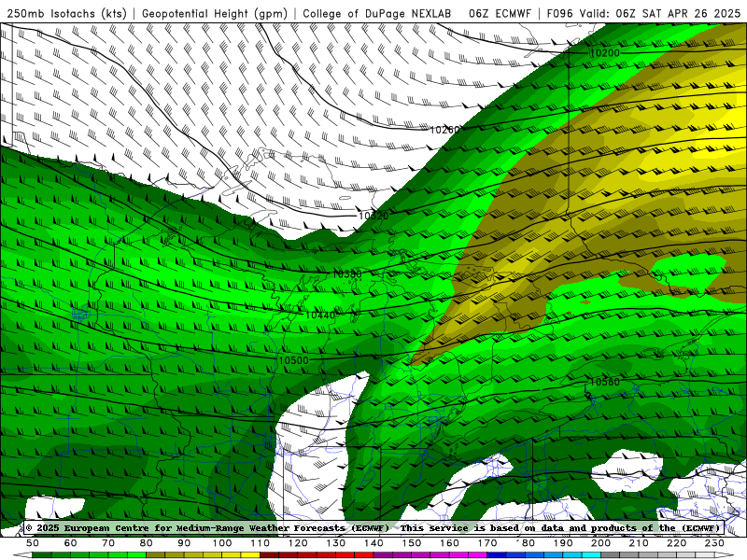Image resolution: width=747 pixels, height=560 pixels.
Task: Click the 50 value on the color scale
Action: [33, 543]
